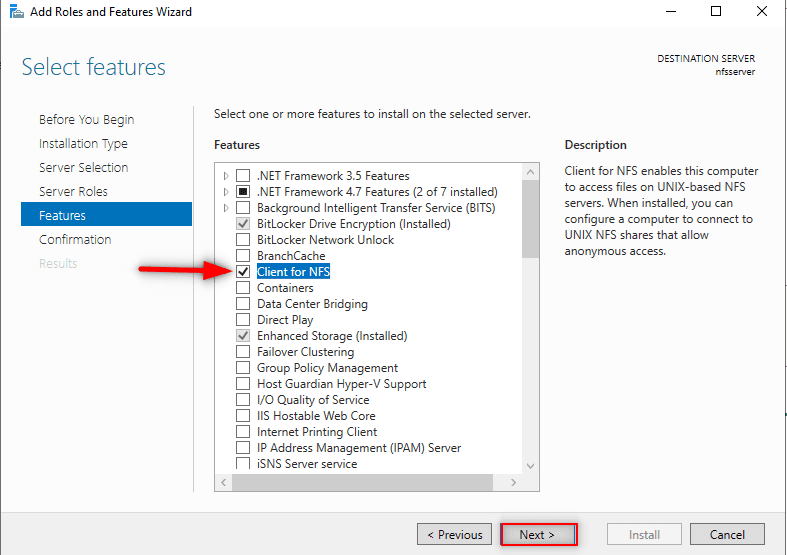Tick the Failover Clustering checkbox

tap(243, 352)
